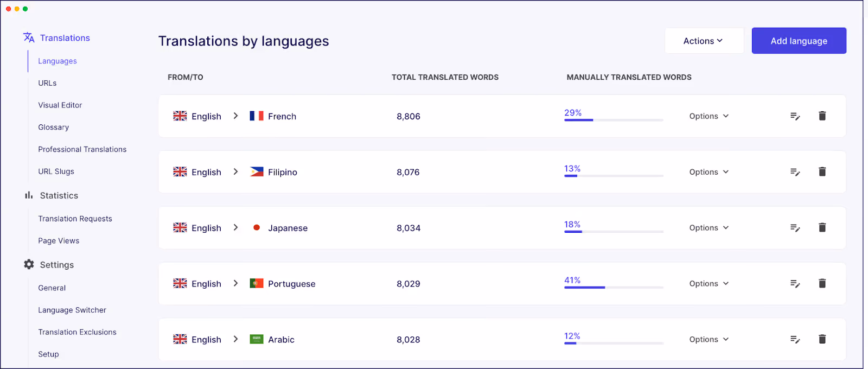Expand Options dropdown for French

click(x=709, y=116)
